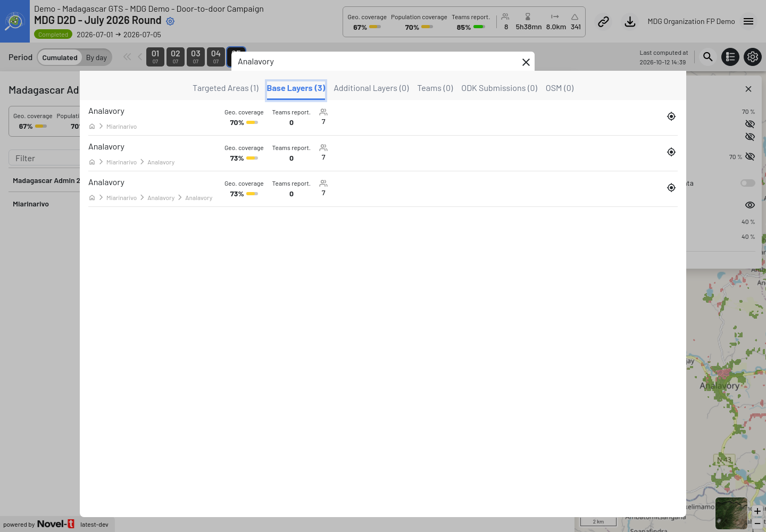The width and height of the screenshot is (766, 532).
Task: Locate second Analavory row with 73% coverage
Action: pos(671,152)
